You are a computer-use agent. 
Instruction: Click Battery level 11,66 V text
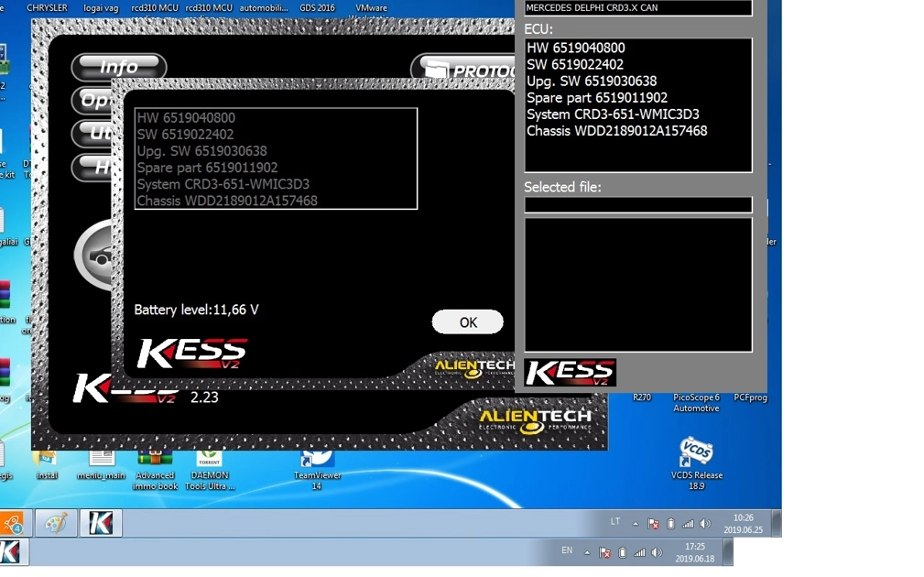pos(196,310)
